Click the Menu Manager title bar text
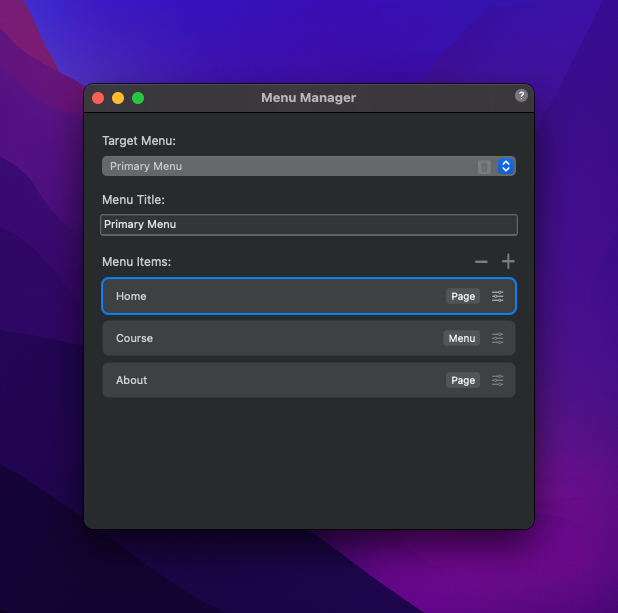 coord(308,98)
